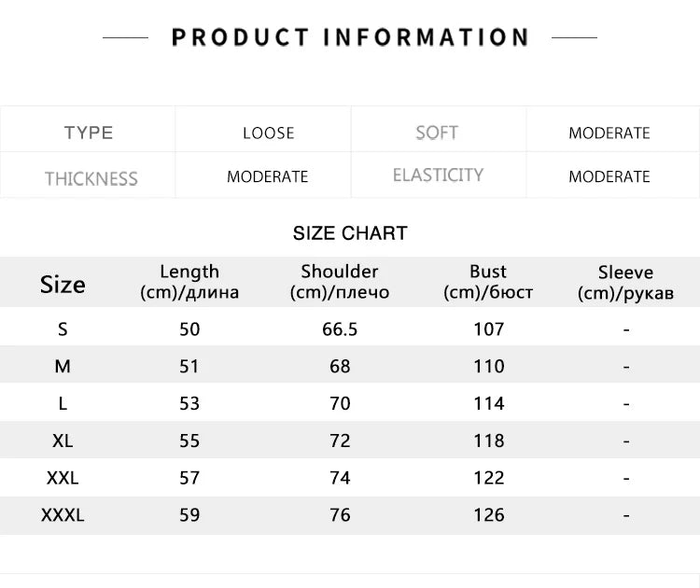
Task: Click the Size column header
Action: [63, 285]
